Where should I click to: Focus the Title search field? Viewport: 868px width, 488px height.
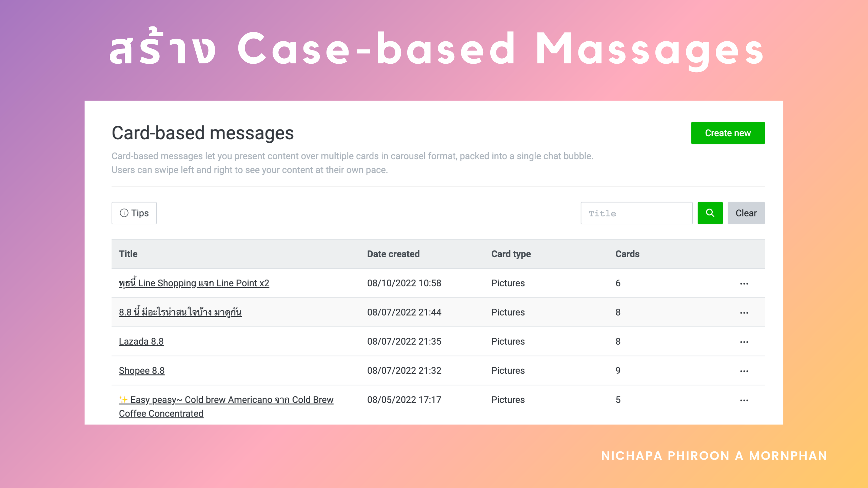(x=636, y=213)
